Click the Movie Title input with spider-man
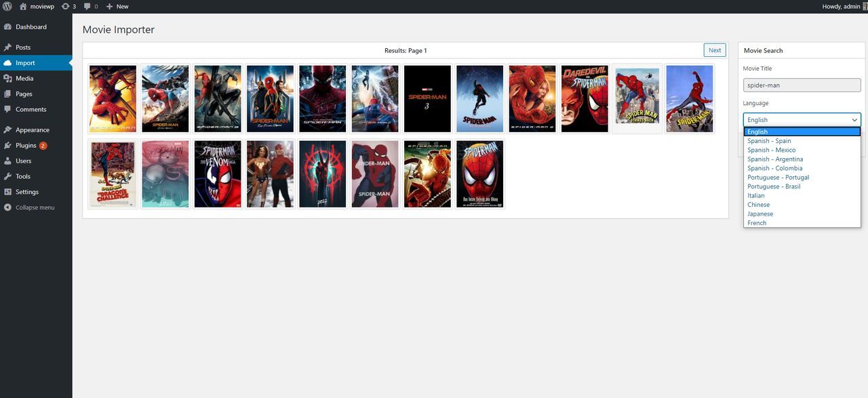This screenshot has width=868, height=398. coord(802,85)
